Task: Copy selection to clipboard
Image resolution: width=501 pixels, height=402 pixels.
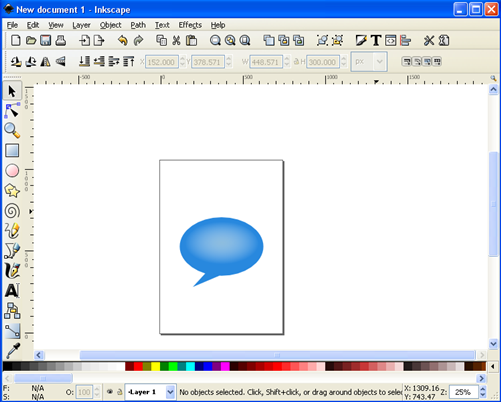Action: (x=162, y=41)
